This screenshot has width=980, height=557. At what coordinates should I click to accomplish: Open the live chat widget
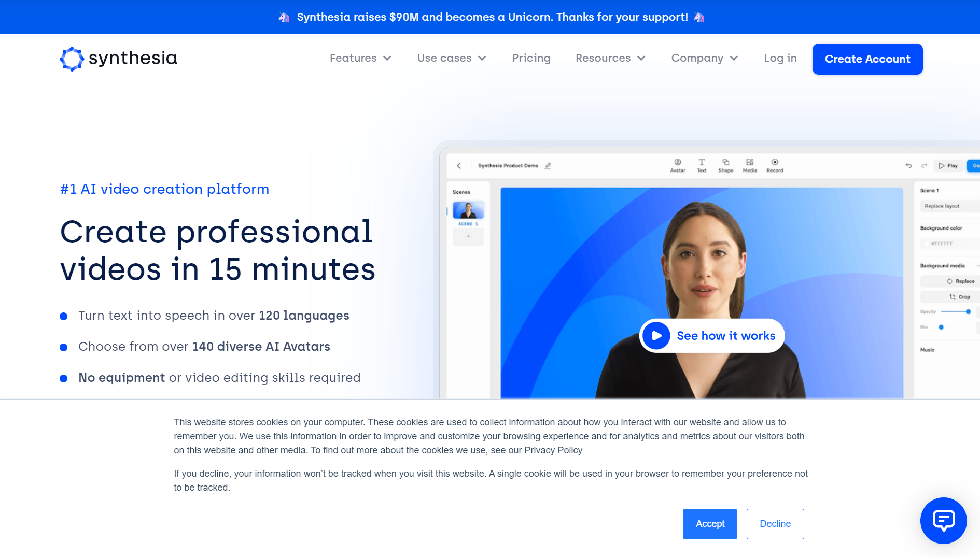(943, 520)
